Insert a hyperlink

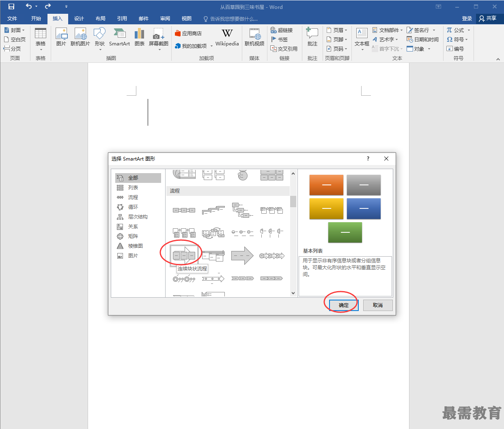click(282, 30)
